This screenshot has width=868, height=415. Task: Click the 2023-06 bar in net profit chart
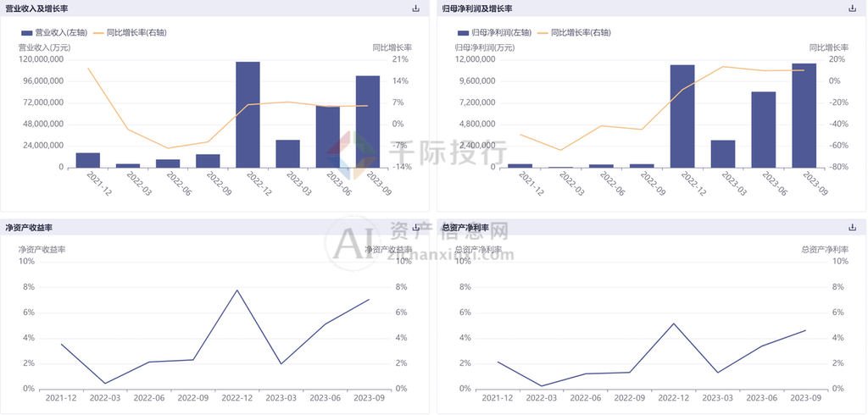point(764,129)
